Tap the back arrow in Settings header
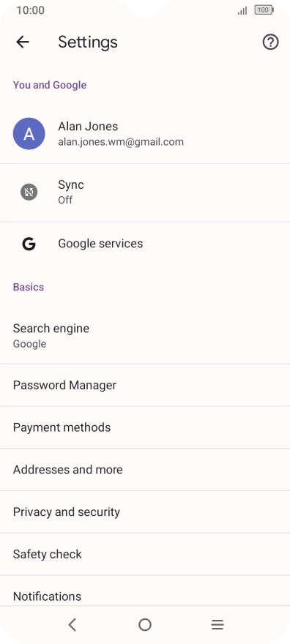The height and width of the screenshot is (644, 290). pos(23,42)
